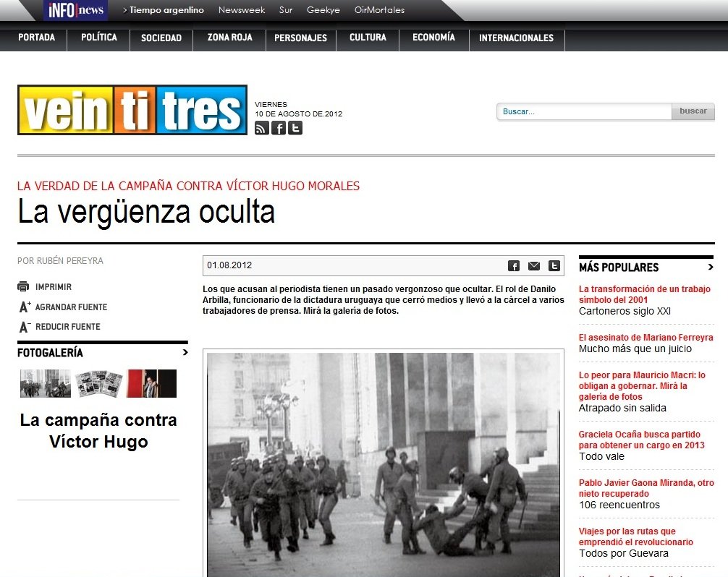Image resolution: width=728 pixels, height=577 pixels.
Task: Open the Tiempo argentino site link
Action: 166,10
